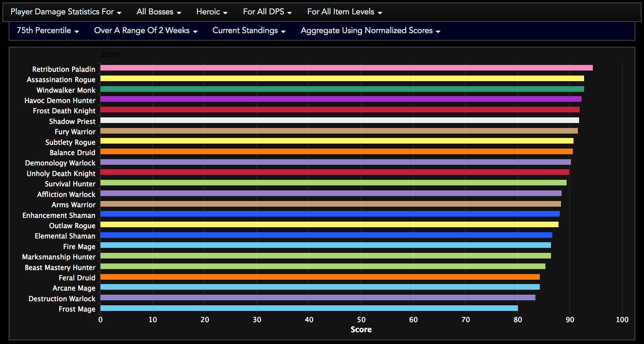Click the Zoom label above chart
644x344 pixels.
[x=110, y=54]
